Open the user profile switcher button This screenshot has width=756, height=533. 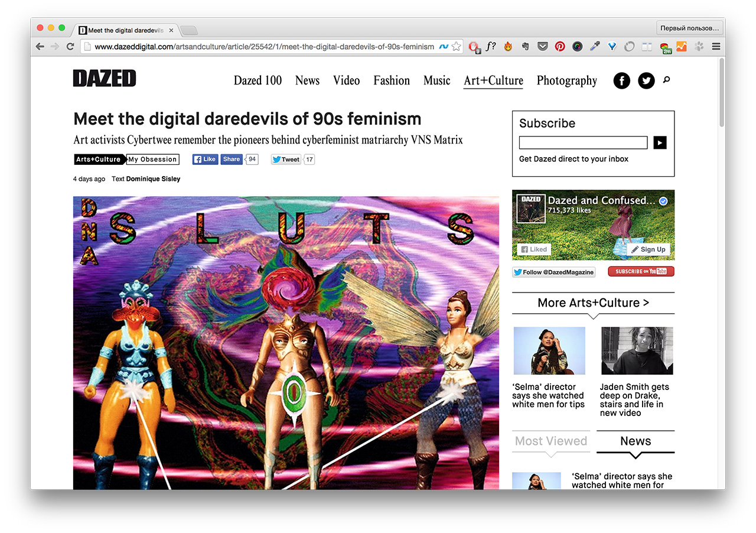click(x=689, y=28)
